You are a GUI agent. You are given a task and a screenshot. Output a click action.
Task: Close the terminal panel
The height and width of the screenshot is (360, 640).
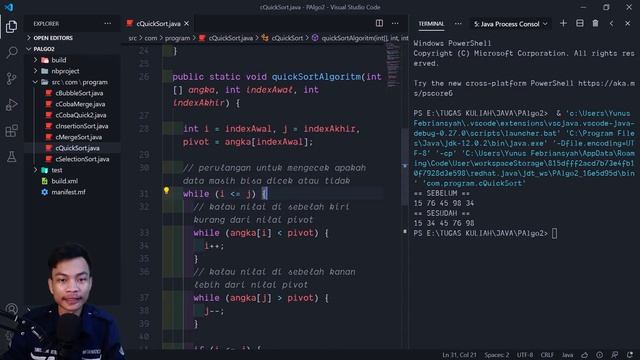(628, 23)
